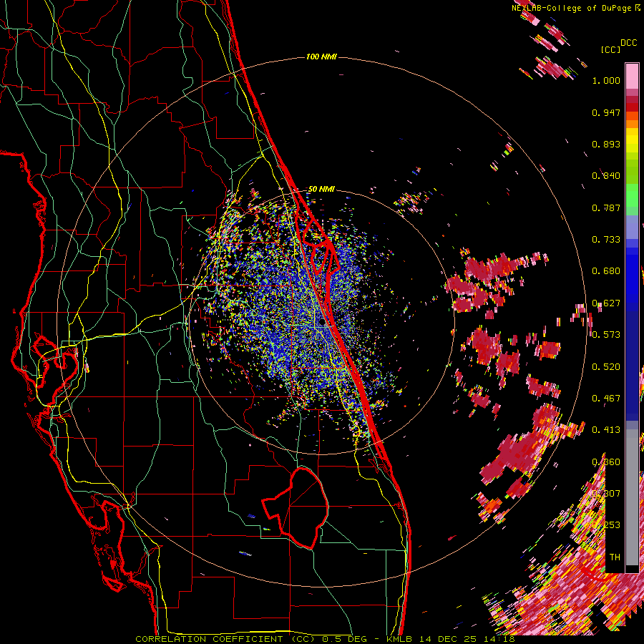Pick the pink swatch beside 1.000
644x644 pixels.
632,77
